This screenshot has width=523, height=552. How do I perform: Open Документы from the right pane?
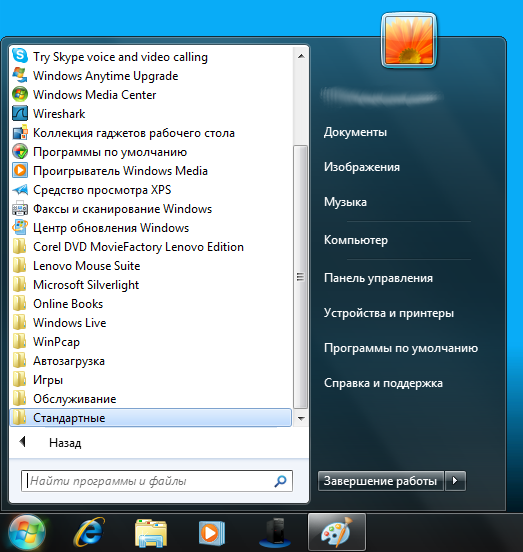tap(355, 132)
